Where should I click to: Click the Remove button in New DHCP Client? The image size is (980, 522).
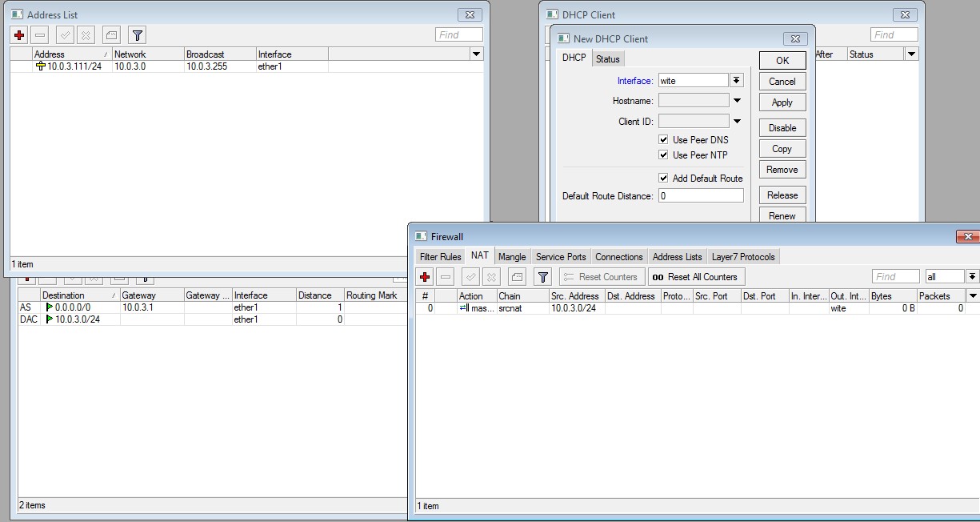(782, 170)
